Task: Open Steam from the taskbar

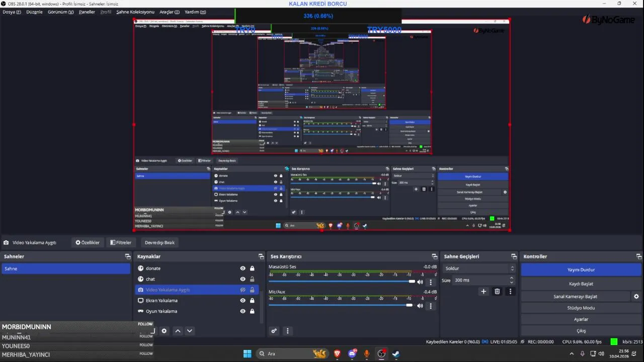Action: coord(396,353)
